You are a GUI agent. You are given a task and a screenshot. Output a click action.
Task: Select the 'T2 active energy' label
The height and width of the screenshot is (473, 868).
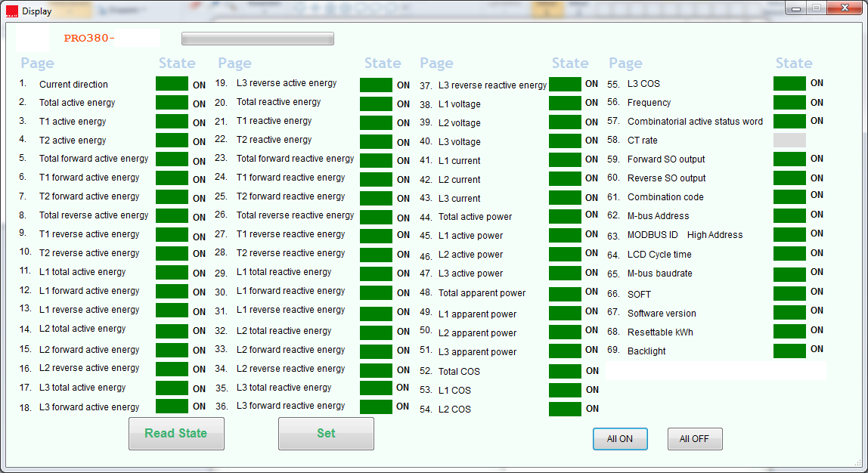(x=73, y=141)
